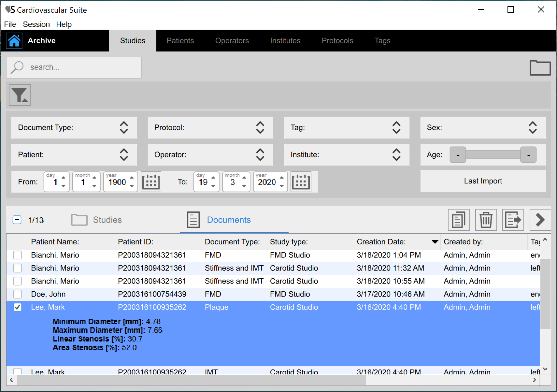Click the right arrow chevron button
This screenshot has width=557, height=392.
pos(540,220)
